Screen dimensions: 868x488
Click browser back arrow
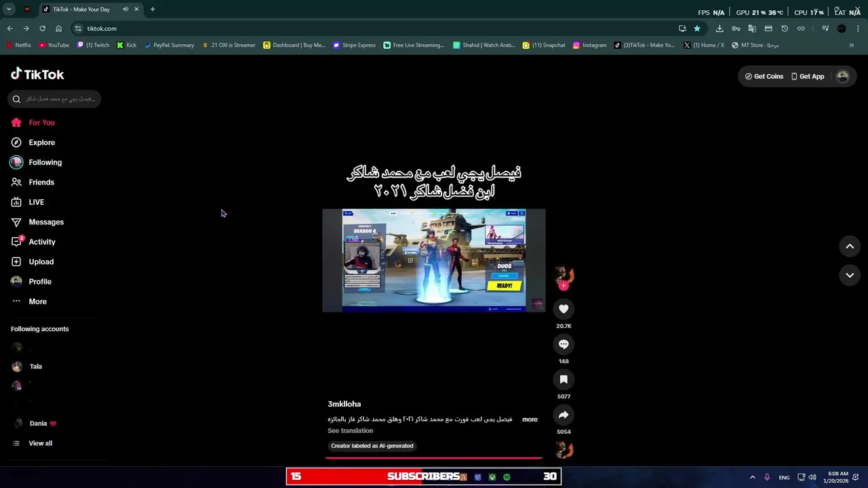click(9, 28)
